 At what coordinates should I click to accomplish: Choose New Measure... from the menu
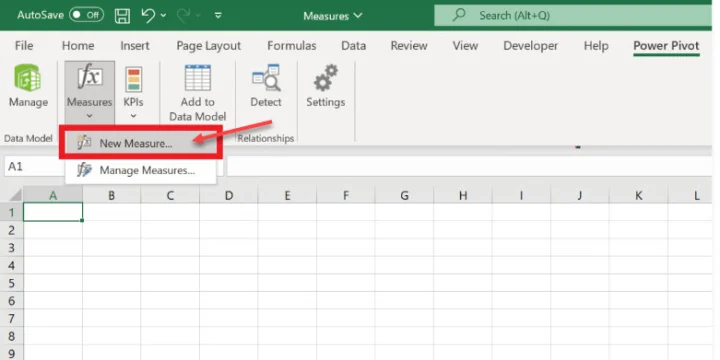coord(141,143)
